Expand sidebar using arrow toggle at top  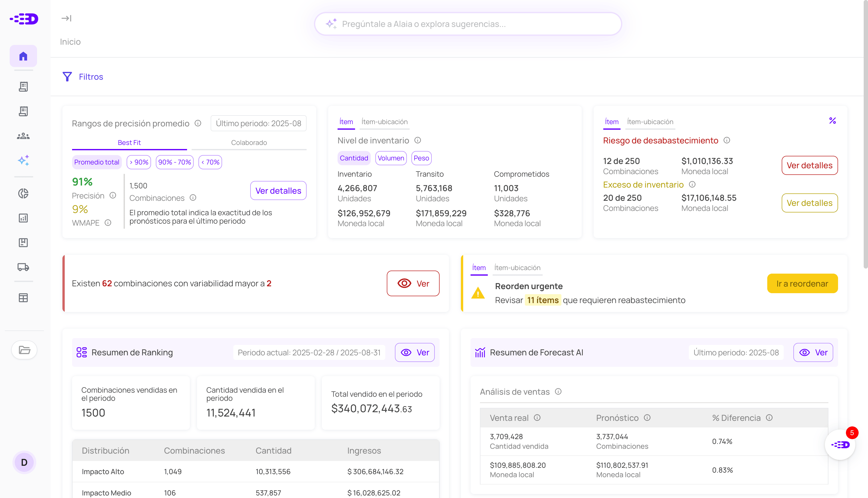coord(66,18)
